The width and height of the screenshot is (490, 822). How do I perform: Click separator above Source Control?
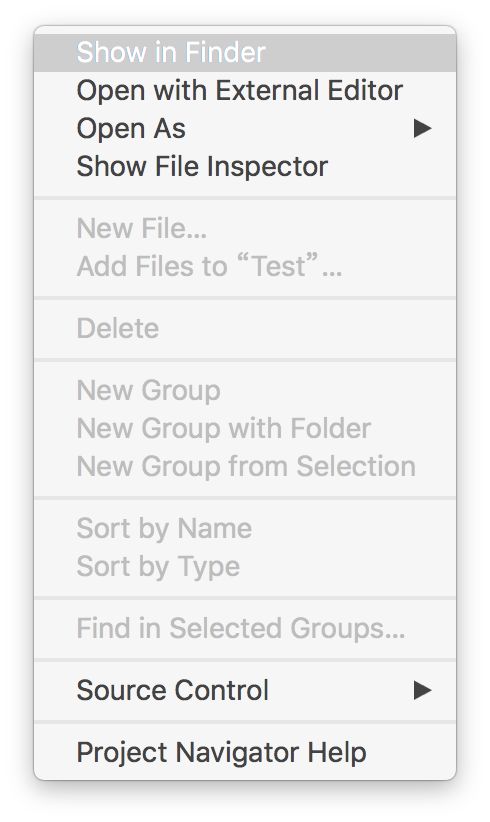[245, 659]
